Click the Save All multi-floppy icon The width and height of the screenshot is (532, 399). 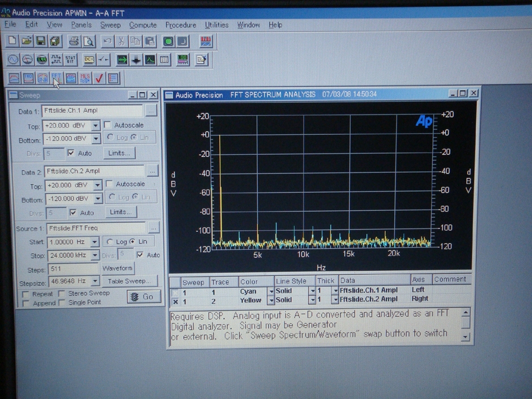tap(55, 41)
